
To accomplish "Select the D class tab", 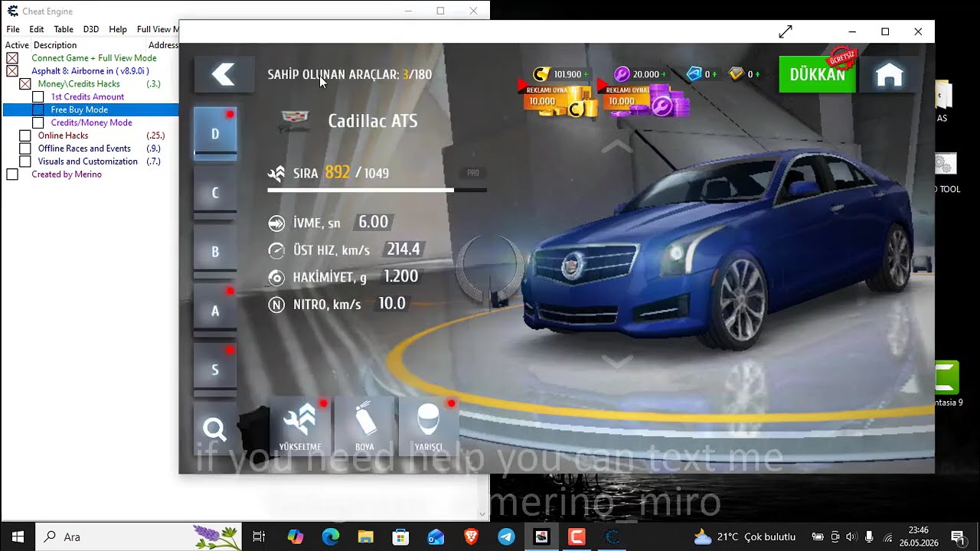I will click(215, 132).
